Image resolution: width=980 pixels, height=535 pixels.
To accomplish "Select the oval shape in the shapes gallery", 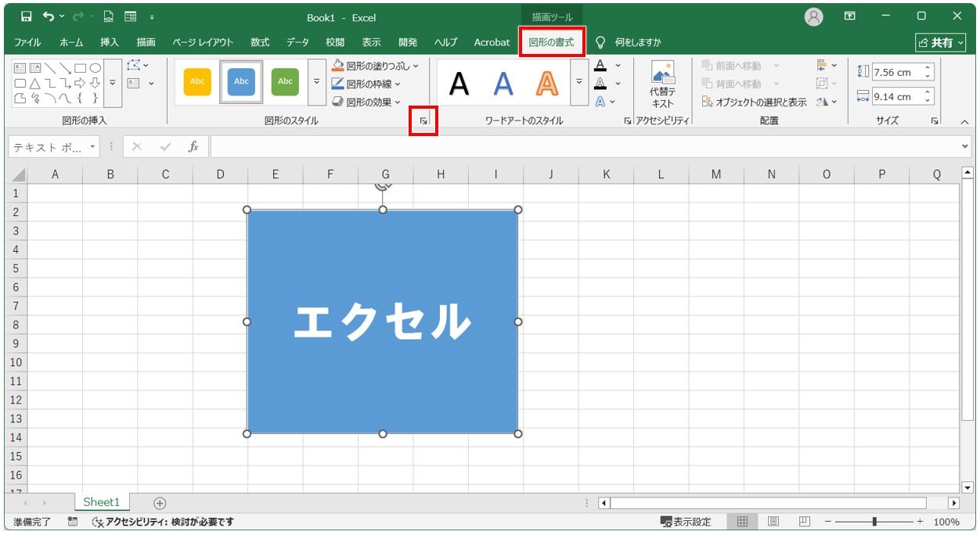I will pos(95,68).
